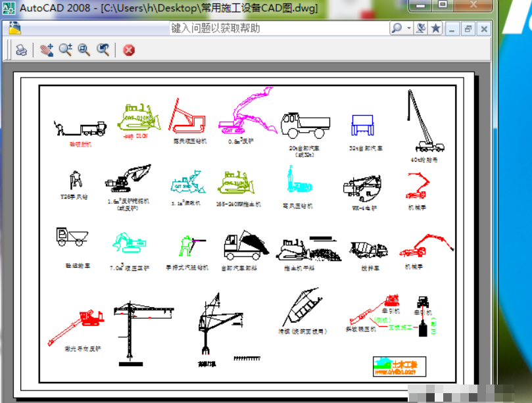The height and width of the screenshot is (403, 532).
Task: Open the Favorites star panel
Action: click(435, 28)
